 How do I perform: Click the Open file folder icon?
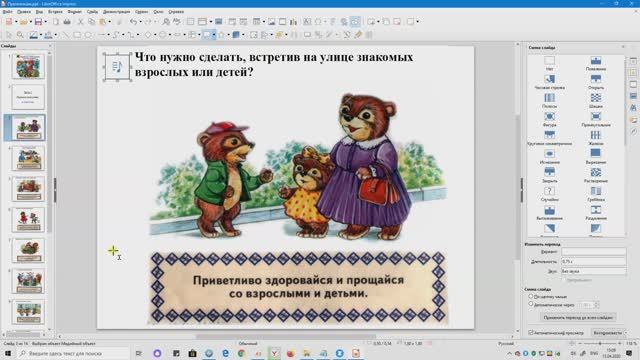[x=24, y=22]
